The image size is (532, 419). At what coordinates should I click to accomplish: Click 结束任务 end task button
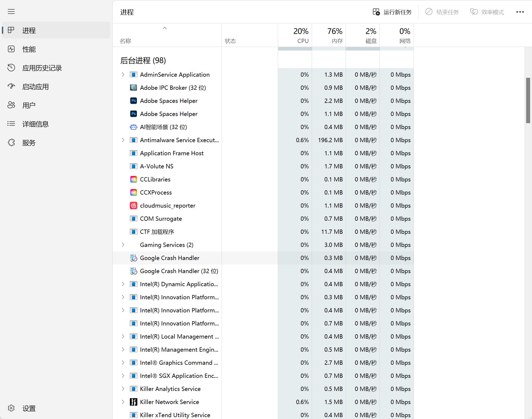click(442, 12)
